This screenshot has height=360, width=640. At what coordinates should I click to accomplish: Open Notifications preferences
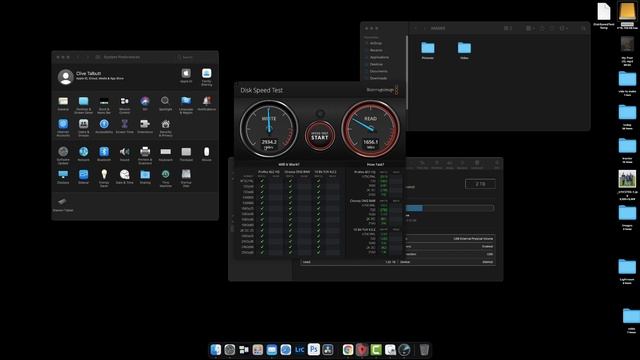[x=207, y=103]
